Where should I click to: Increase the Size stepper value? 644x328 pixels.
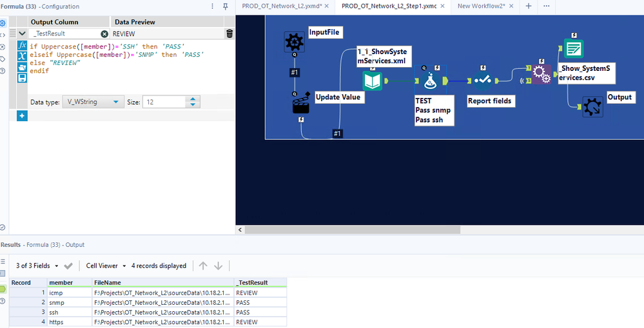pyautogui.click(x=193, y=99)
